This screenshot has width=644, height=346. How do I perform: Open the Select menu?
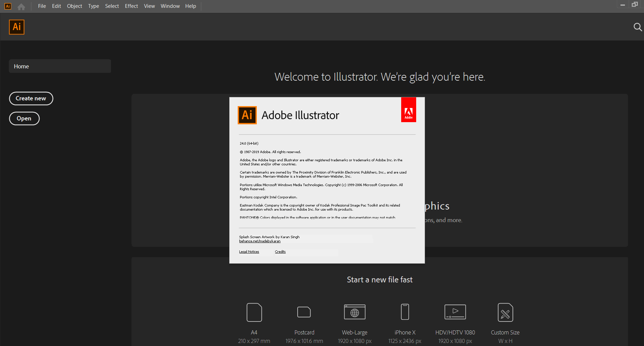click(x=112, y=6)
